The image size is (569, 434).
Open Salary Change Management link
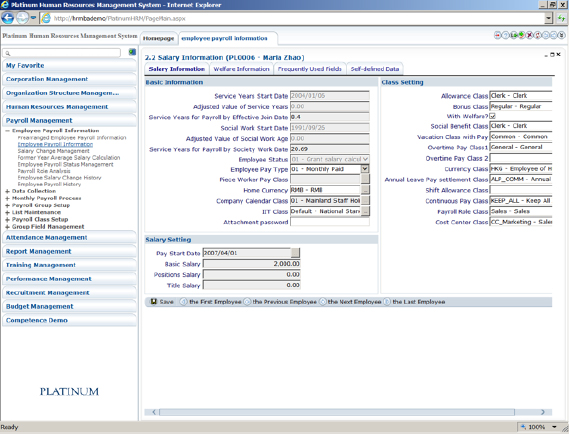[x=53, y=151]
